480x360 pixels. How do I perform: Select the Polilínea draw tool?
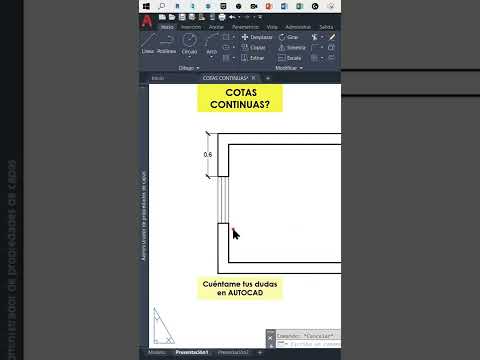coord(166,44)
